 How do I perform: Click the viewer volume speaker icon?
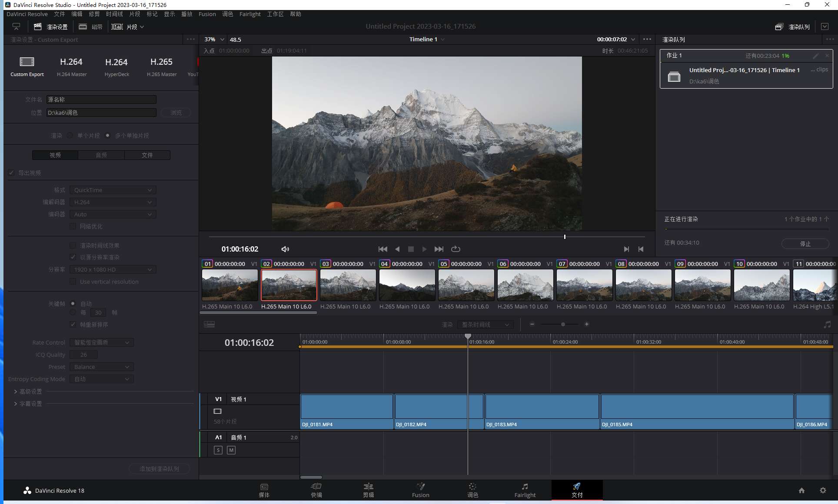tap(285, 249)
